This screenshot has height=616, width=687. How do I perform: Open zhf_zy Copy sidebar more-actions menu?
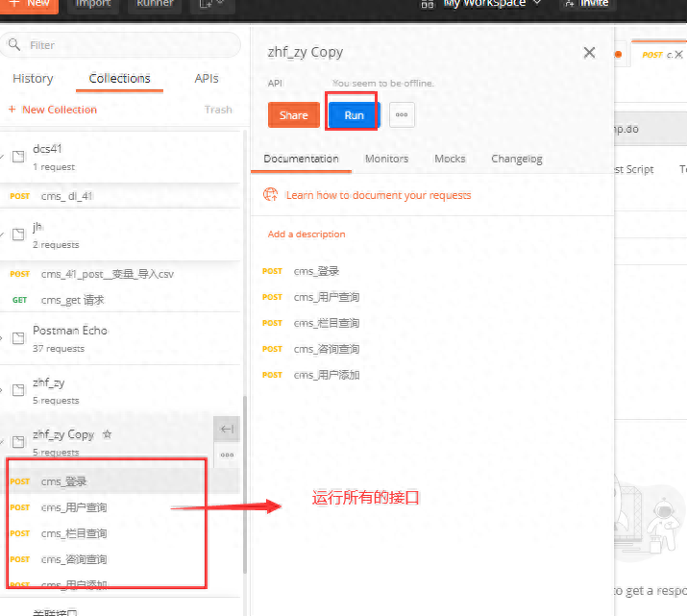click(227, 455)
